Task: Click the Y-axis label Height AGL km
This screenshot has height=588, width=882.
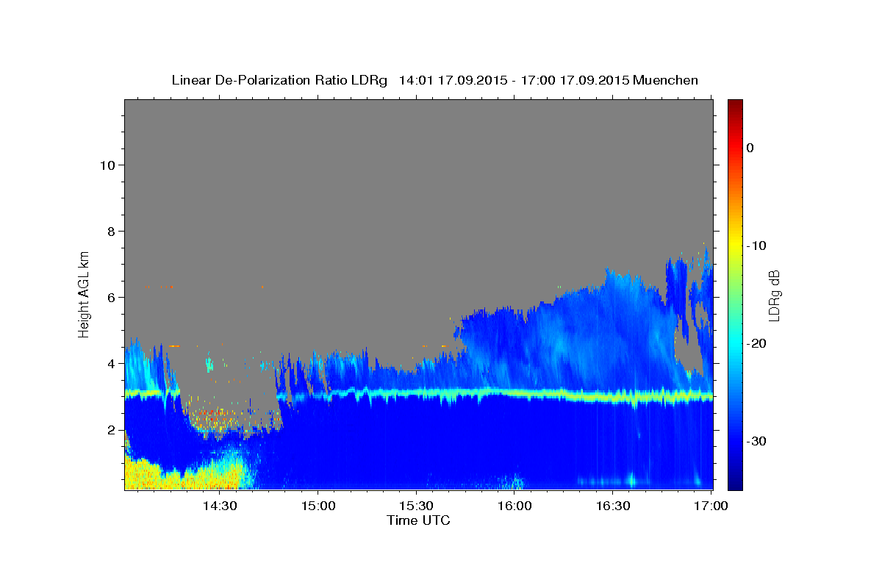Action: (x=85, y=293)
